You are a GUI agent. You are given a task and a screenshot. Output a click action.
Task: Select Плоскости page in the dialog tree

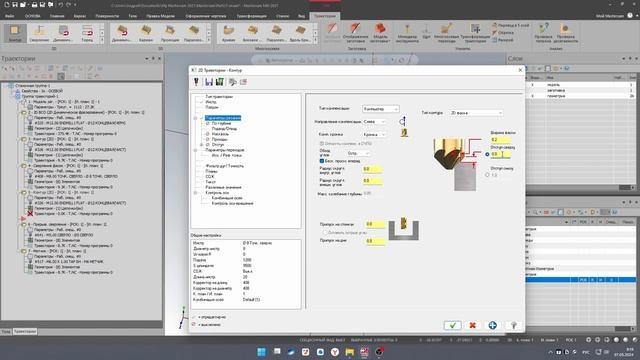pos(211,171)
